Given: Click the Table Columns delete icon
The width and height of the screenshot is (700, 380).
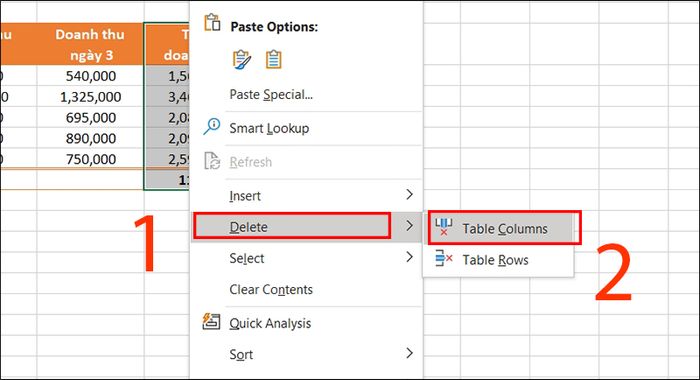Looking at the screenshot, I should tap(444, 227).
